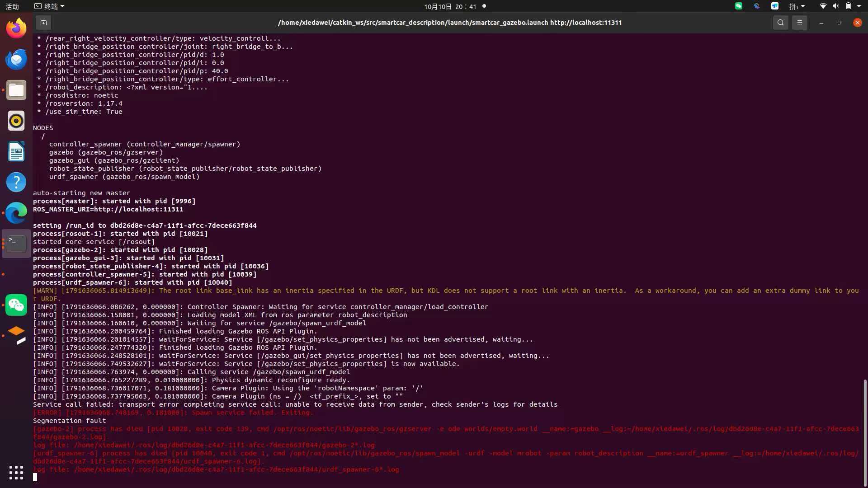868x488 pixels.
Task: Click the ROS_MASTER_URI=http://localhost:11311 line
Action: click(108, 209)
